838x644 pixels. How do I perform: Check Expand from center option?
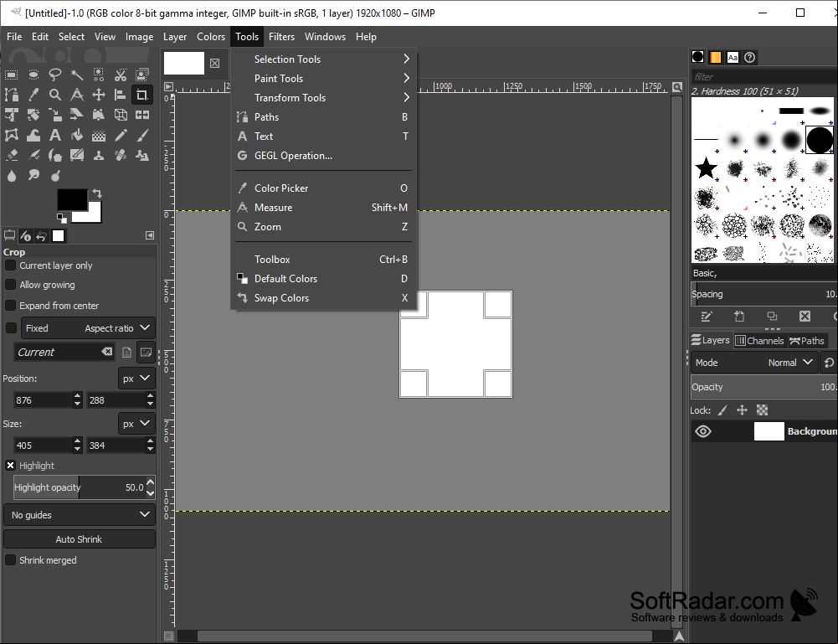(10, 305)
